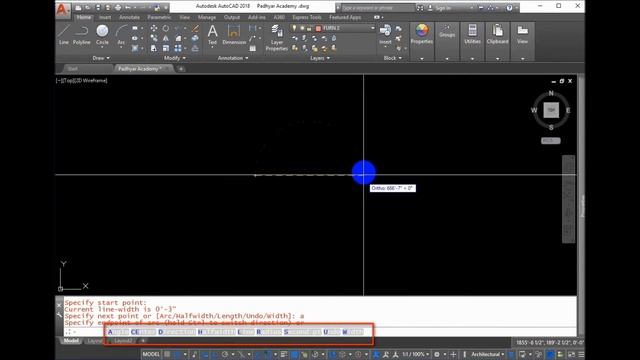Click the Angle option in command line
640x360 pixels.
118,332
